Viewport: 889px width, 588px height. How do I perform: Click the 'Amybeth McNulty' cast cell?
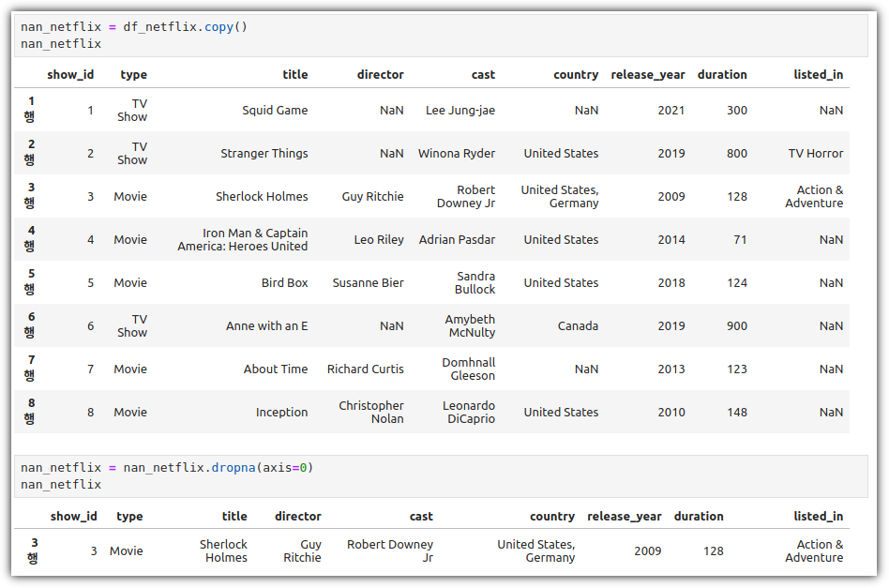coord(470,325)
